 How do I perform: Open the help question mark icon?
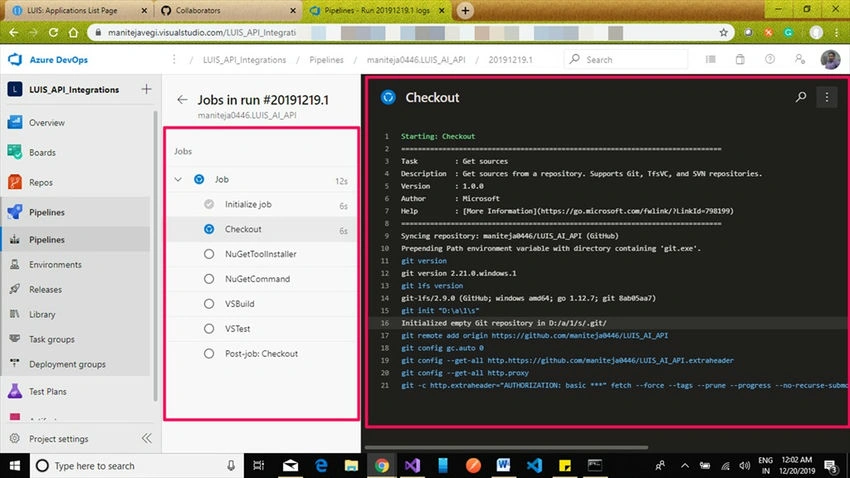tap(770, 60)
